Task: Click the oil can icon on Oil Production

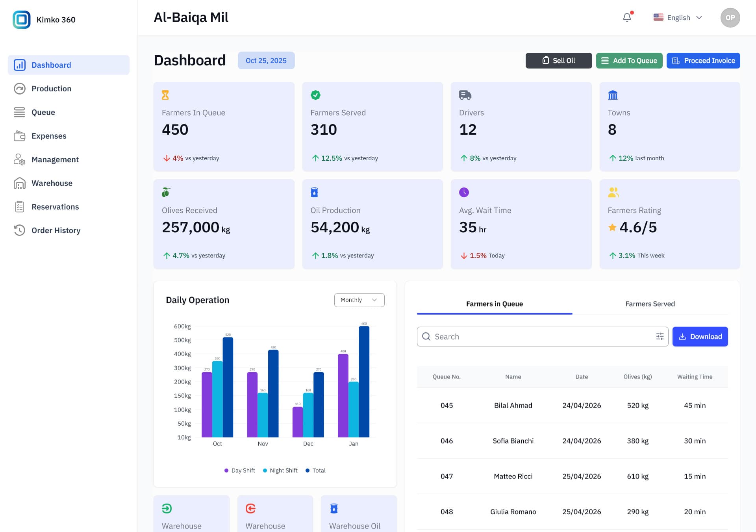Action: click(314, 192)
